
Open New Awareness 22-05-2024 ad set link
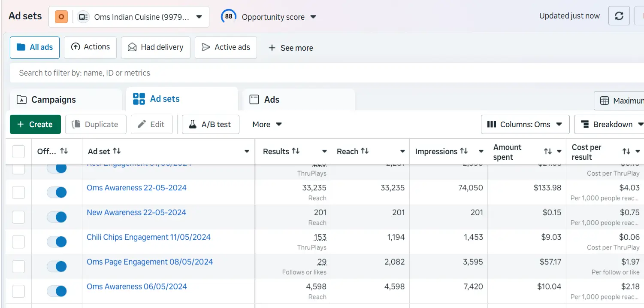coord(136,212)
